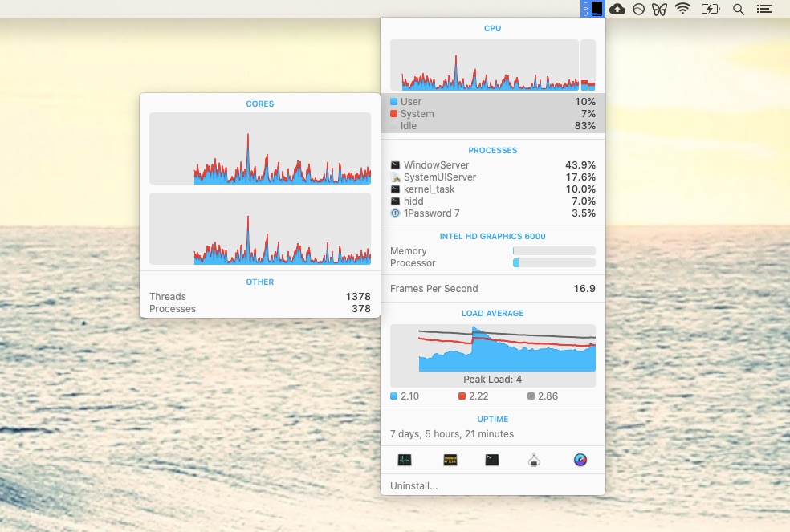Open the iStat Menus app icon
Screen dimensions: 790x532
point(580,460)
